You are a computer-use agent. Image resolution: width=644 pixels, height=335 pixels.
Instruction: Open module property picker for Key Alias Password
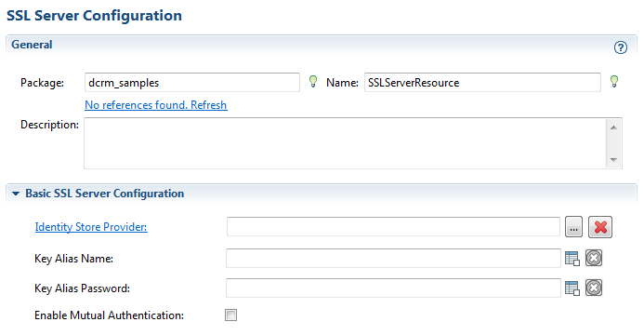[x=572, y=288]
